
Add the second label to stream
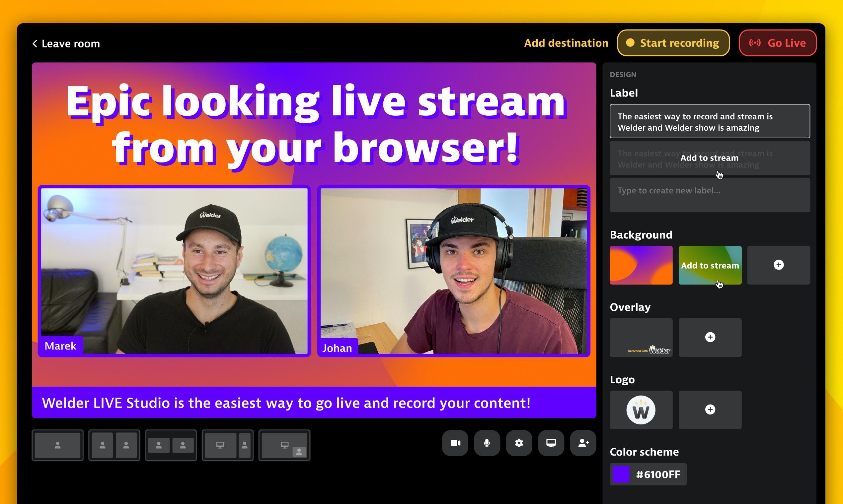[710, 158]
